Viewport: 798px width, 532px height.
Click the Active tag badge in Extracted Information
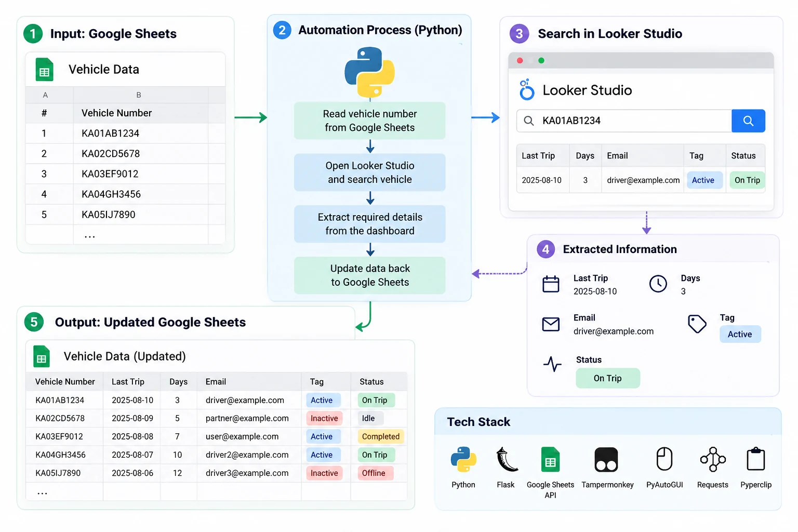[x=740, y=334]
